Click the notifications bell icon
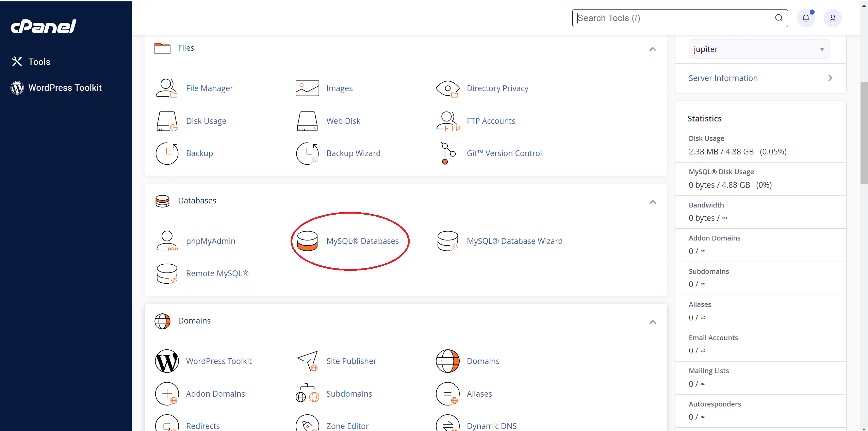This screenshot has width=868, height=431. click(806, 18)
